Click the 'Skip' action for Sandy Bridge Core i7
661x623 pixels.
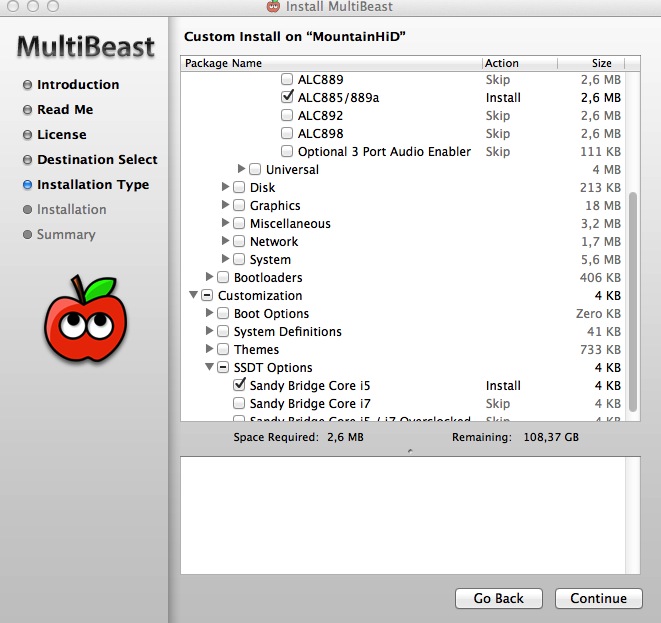(x=497, y=403)
